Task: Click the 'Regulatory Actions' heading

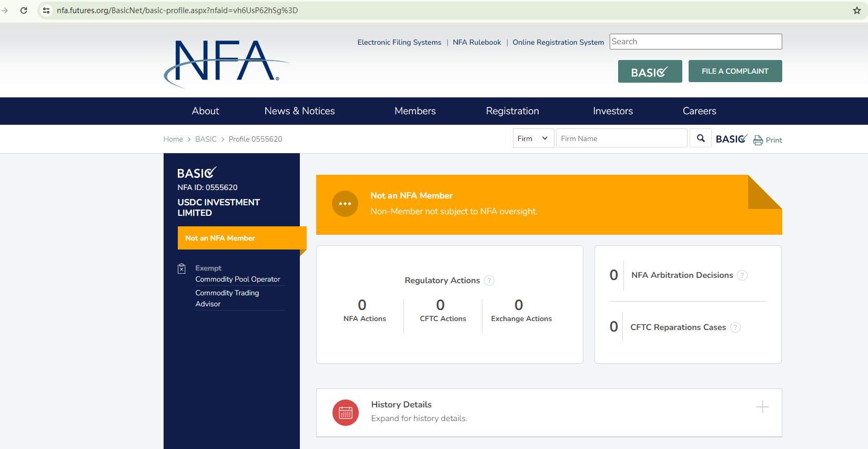Action: (x=442, y=281)
